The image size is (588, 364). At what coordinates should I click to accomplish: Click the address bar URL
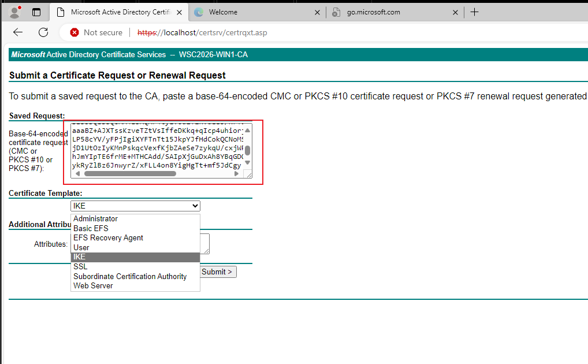tap(202, 33)
